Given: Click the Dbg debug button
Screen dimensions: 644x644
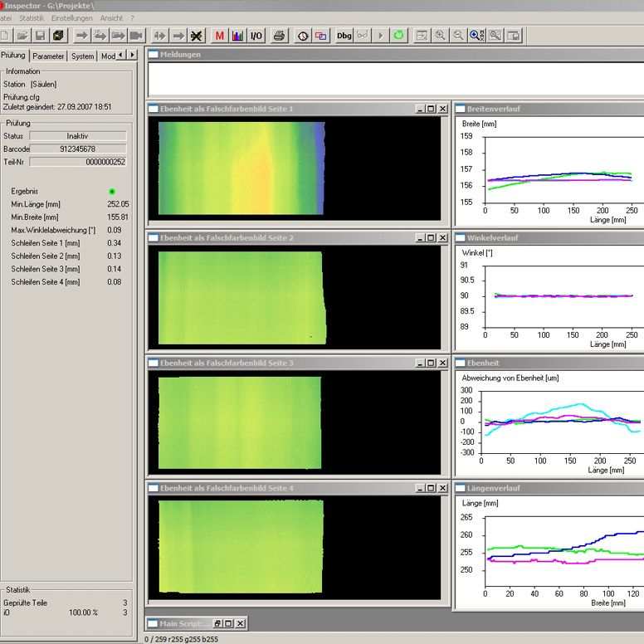Looking at the screenshot, I should click(x=344, y=36).
